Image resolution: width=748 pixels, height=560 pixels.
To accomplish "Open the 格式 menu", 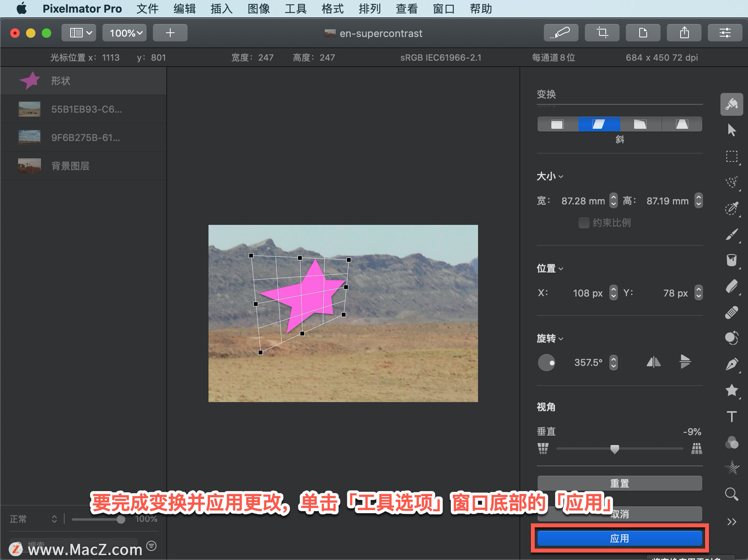I will pos(333,9).
